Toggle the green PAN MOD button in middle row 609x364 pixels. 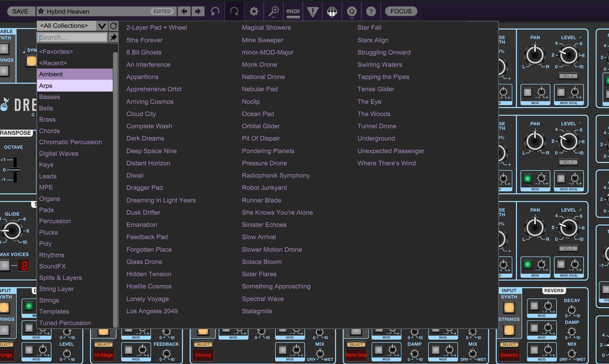527,179
